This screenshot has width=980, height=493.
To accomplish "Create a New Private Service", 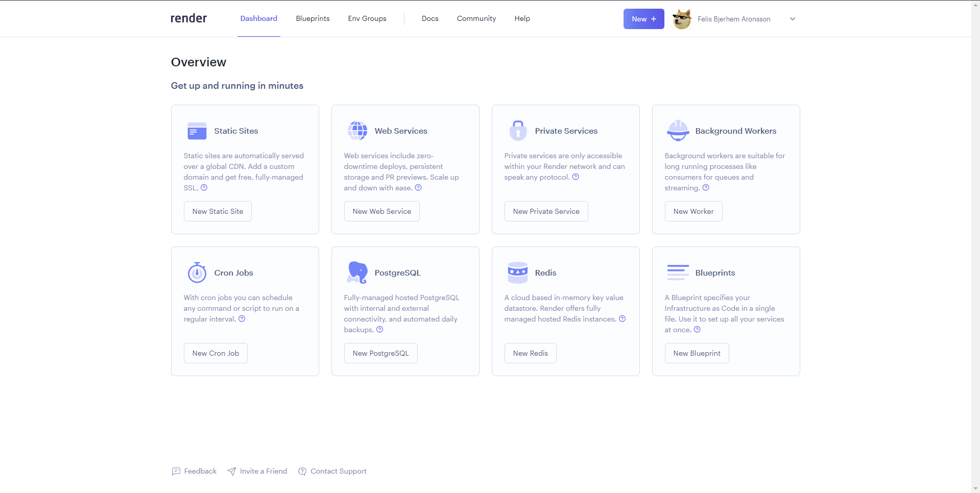I will (x=546, y=211).
